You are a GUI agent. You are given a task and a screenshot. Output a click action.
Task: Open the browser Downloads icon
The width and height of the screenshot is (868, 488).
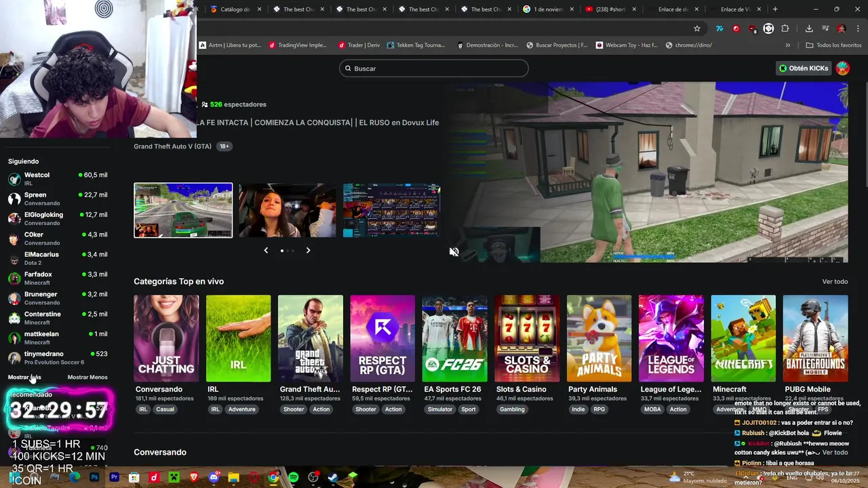pos(809,28)
